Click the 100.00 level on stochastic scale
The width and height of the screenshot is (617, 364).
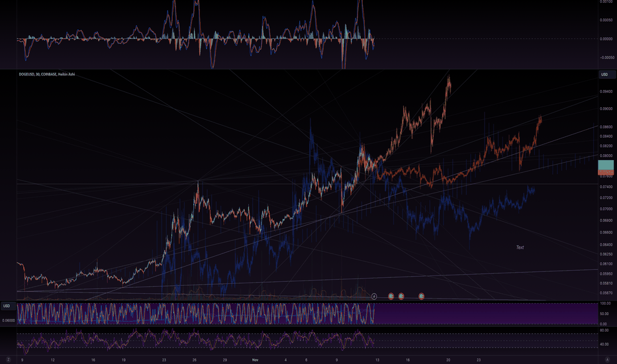point(605,303)
